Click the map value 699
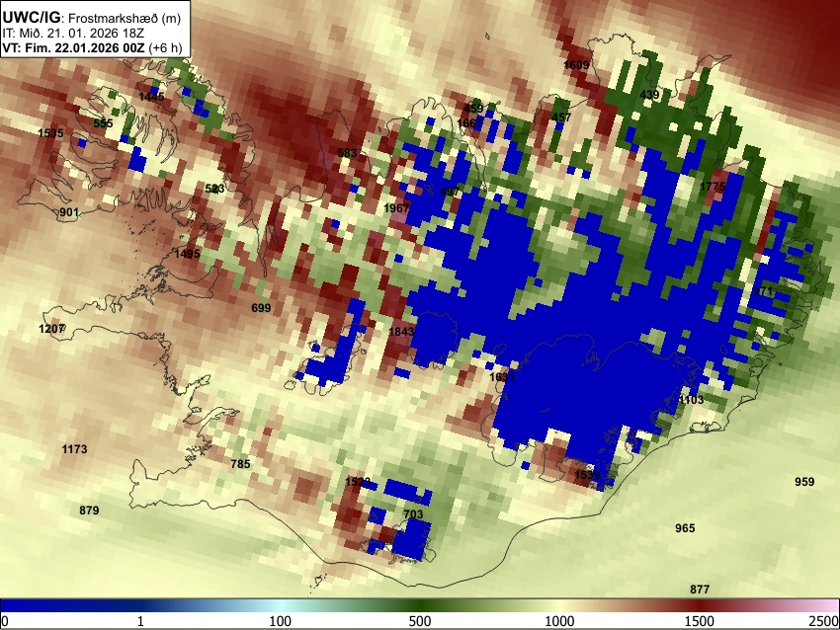840x630 pixels. click(x=261, y=308)
